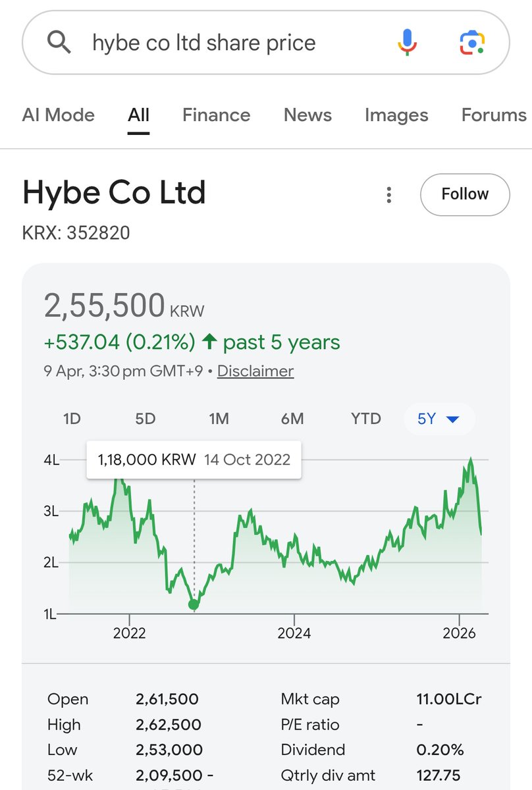Click the 2022 label on chart axis
The image size is (532, 790).
[x=129, y=633]
